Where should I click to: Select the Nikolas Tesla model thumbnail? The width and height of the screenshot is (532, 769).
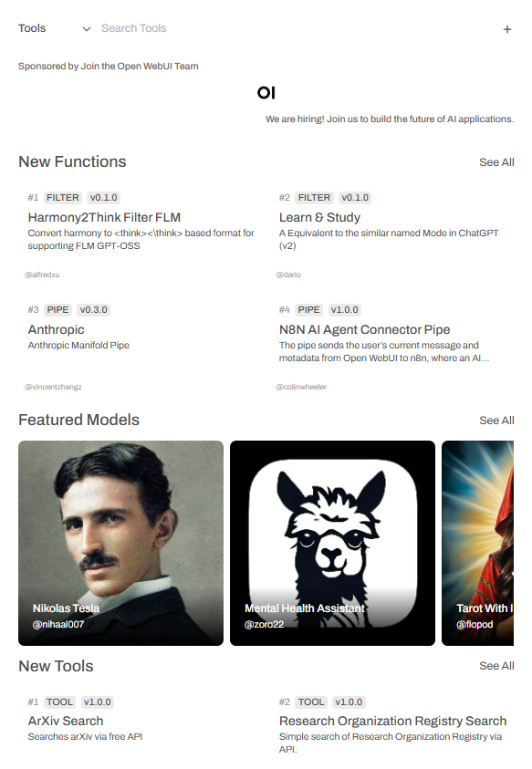coord(120,543)
